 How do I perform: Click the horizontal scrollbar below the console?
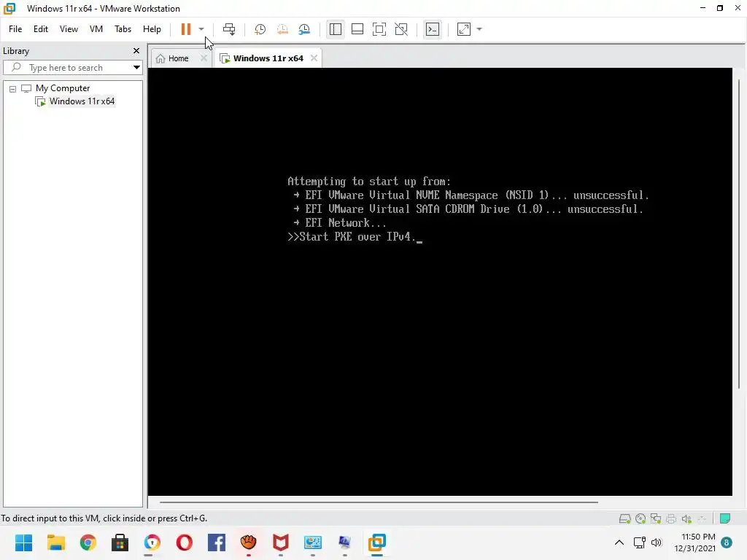pyautogui.click(x=379, y=502)
